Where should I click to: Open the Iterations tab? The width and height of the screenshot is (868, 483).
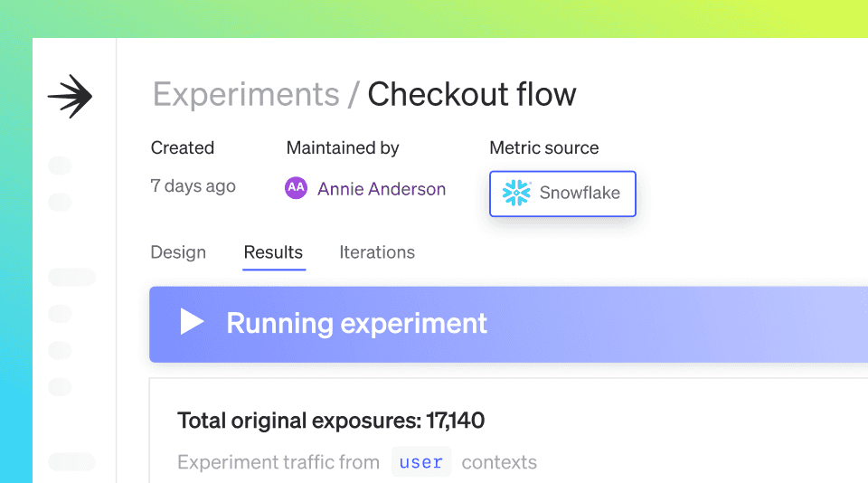point(377,252)
